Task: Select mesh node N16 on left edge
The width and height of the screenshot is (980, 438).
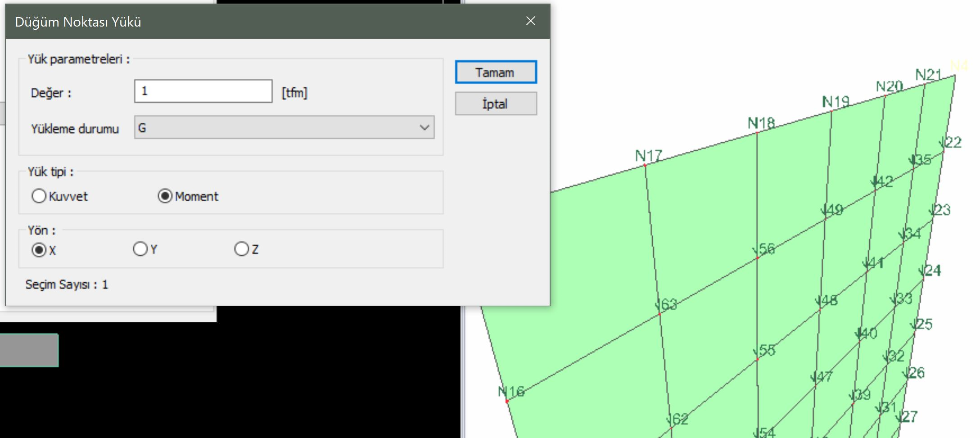Action: pyautogui.click(x=507, y=401)
